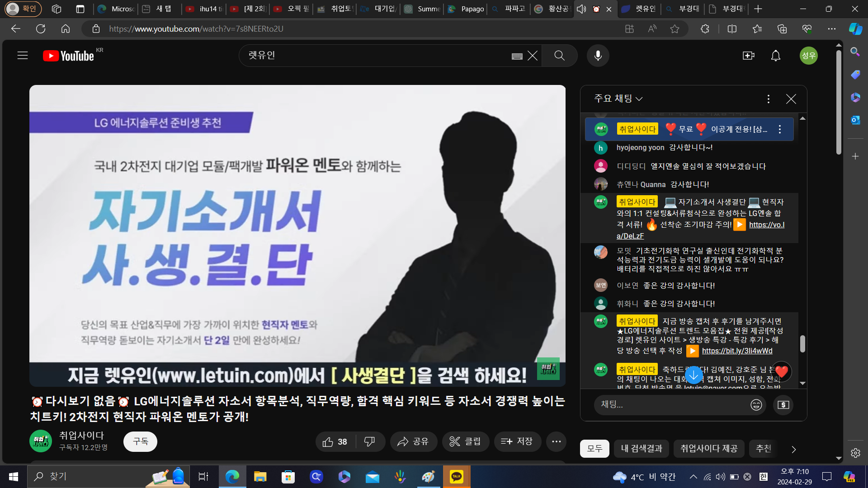Refresh the current page
This screenshot has width=868, height=488.
(x=41, y=29)
